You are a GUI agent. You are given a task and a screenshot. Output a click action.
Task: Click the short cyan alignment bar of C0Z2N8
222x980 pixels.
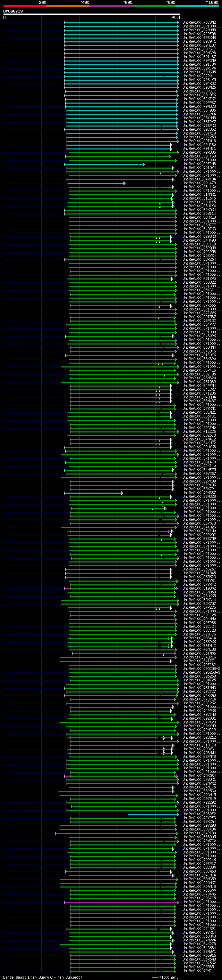pyautogui.click(x=104, y=164)
